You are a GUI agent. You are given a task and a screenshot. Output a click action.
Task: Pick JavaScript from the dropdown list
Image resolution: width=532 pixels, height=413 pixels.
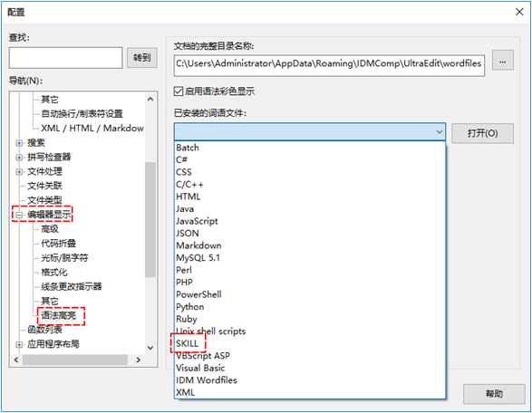(197, 221)
